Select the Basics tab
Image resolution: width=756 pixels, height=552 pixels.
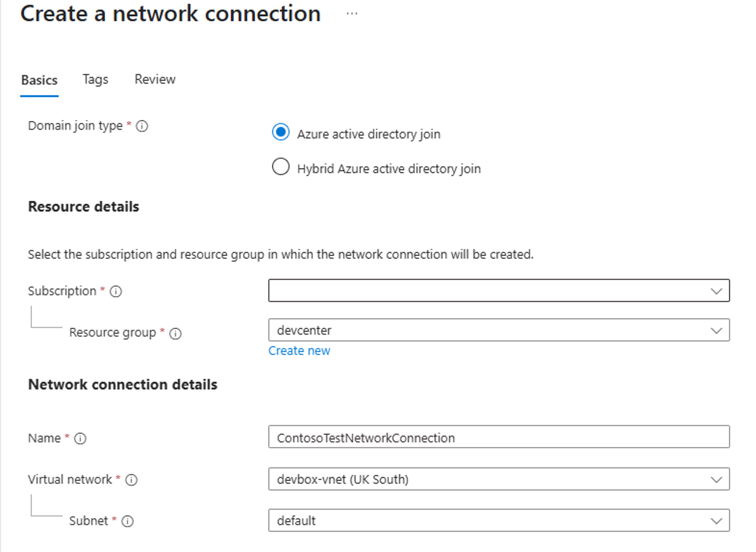click(39, 80)
